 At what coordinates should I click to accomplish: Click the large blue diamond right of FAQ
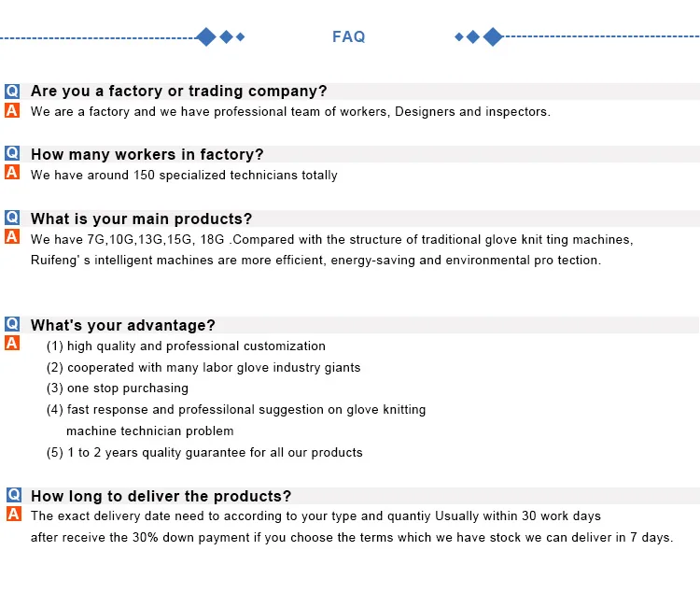tap(493, 36)
